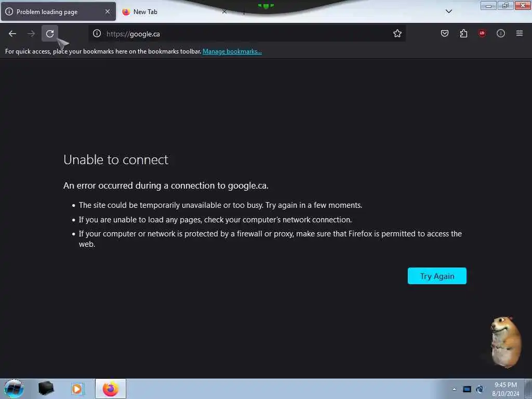The height and width of the screenshot is (399, 532).
Task: Close the New Tab tab
Action: pos(224,11)
